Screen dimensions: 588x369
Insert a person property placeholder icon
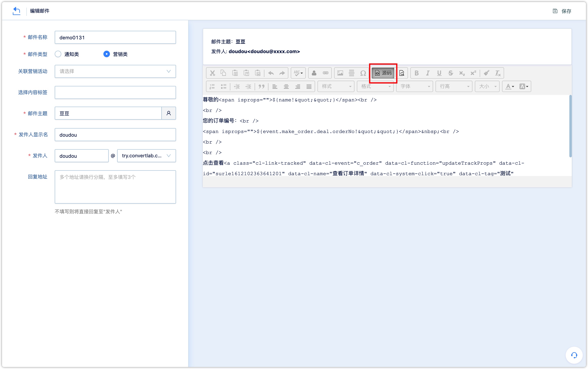point(314,73)
